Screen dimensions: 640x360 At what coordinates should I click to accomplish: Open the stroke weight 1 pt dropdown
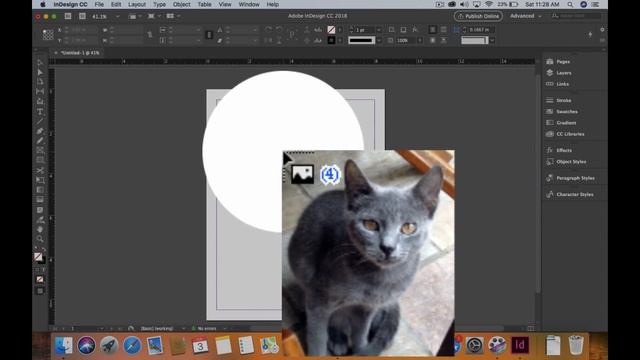pos(379,30)
